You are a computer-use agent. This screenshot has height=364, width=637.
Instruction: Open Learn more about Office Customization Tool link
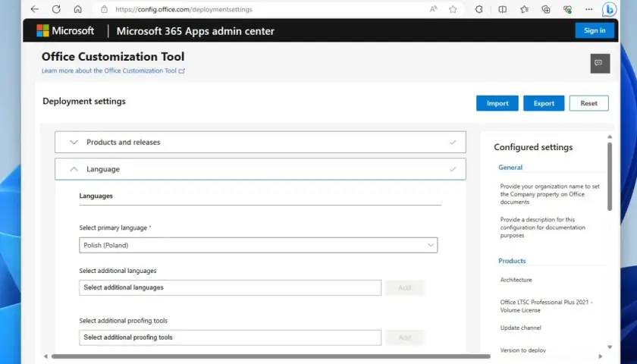(113, 71)
